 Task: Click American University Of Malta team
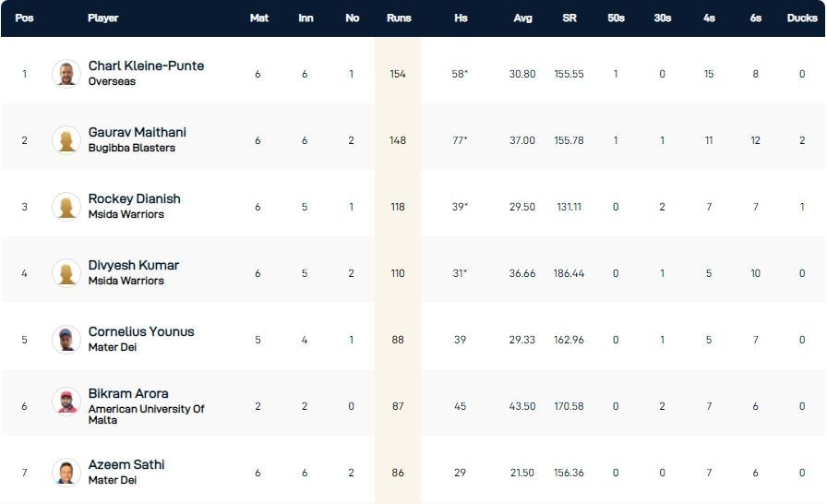coord(146,414)
